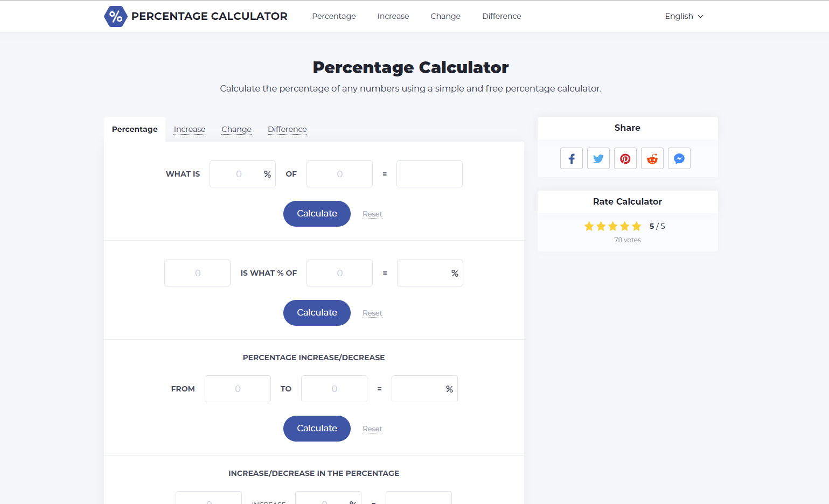Click the FROM input field

point(238,388)
